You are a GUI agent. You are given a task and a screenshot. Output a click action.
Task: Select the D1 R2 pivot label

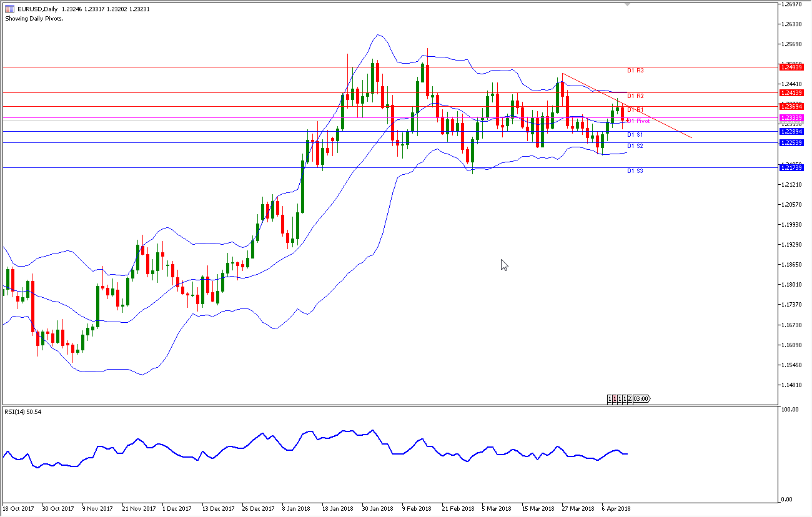click(635, 96)
